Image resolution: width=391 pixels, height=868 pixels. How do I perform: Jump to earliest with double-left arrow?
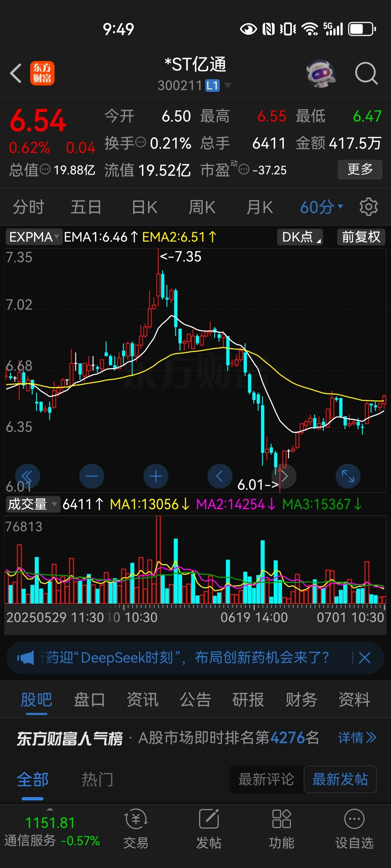click(x=28, y=476)
